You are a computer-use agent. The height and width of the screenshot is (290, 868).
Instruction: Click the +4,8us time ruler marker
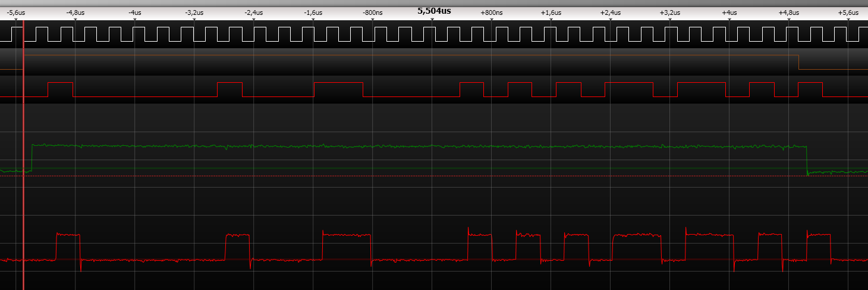(789, 13)
